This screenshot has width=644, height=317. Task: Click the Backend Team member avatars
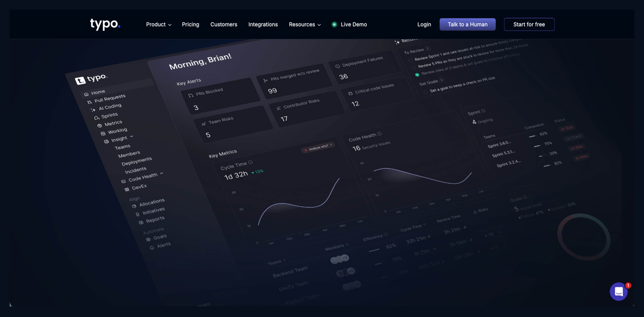(x=340, y=259)
